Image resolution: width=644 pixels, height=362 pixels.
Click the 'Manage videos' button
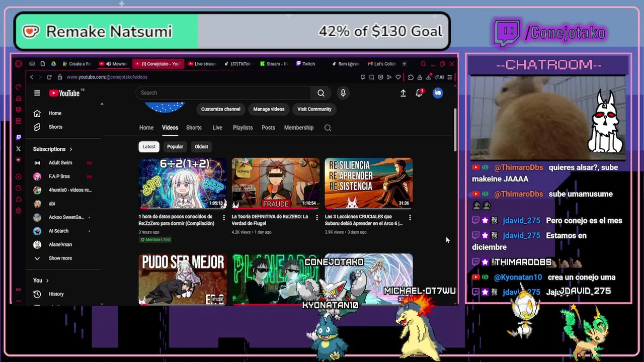tap(269, 109)
